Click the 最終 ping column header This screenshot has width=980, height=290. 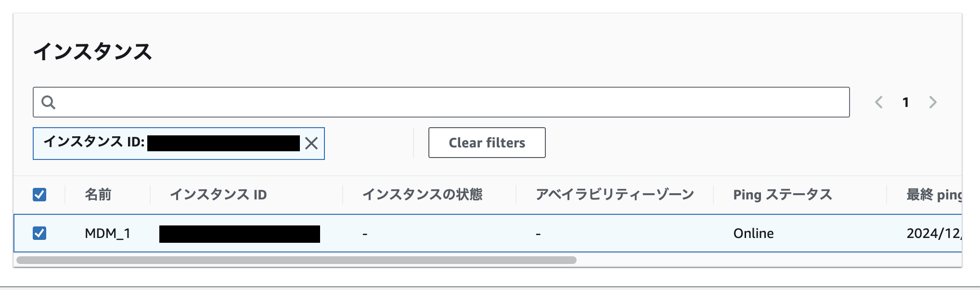[939, 195]
